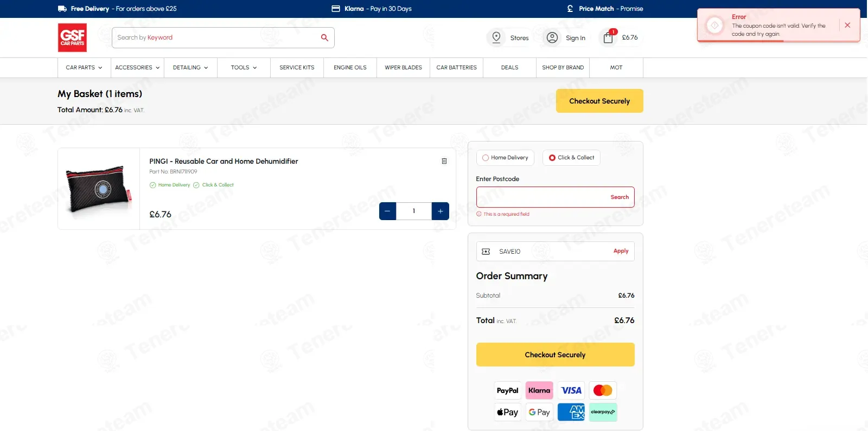Click the American Express payment icon

click(571, 412)
